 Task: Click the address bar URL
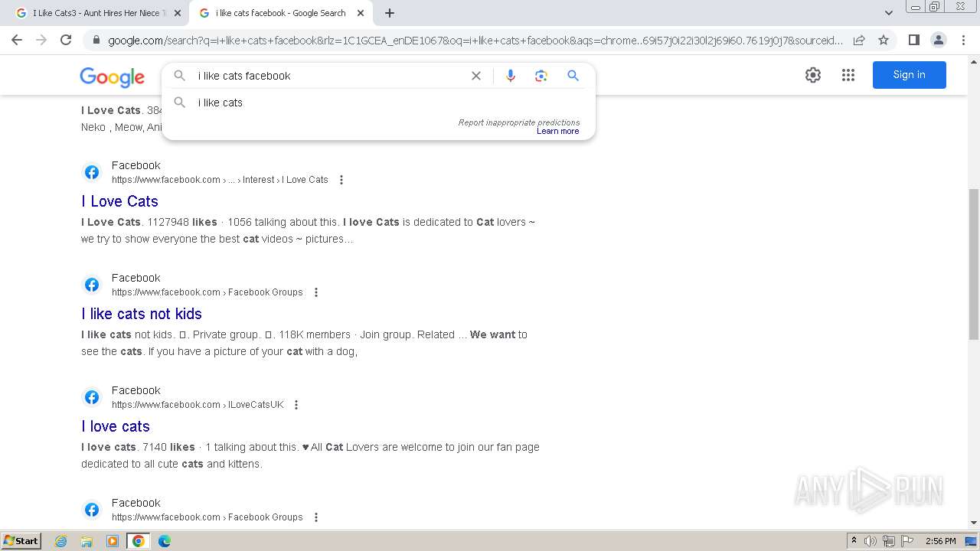click(x=475, y=41)
